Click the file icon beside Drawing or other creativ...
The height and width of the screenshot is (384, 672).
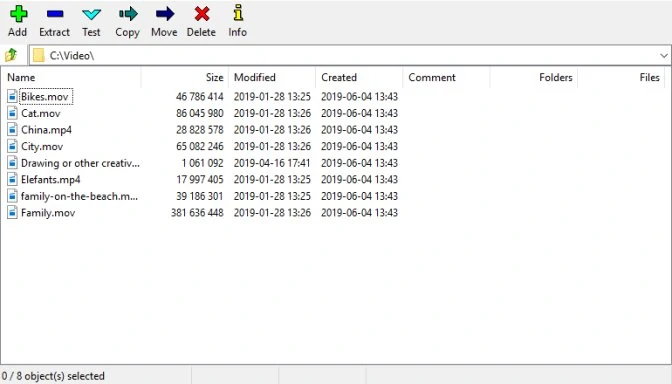pyautogui.click(x=12, y=163)
